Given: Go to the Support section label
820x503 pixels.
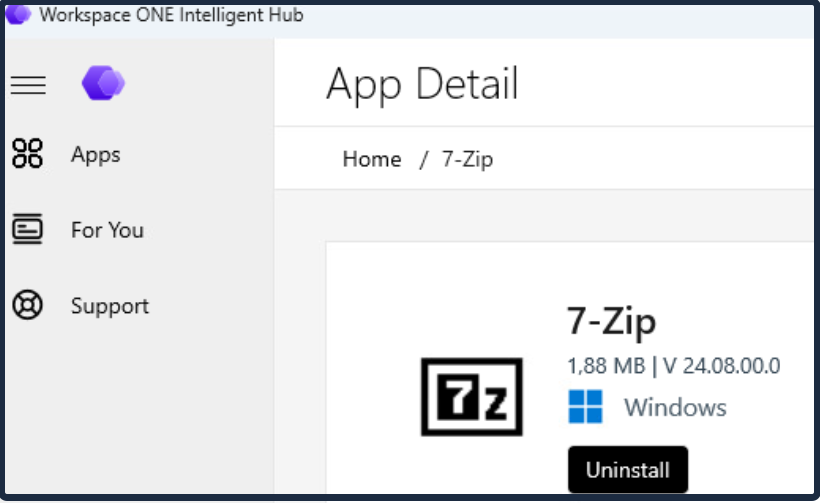Looking at the screenshot, I should click(x=110, y=306).
